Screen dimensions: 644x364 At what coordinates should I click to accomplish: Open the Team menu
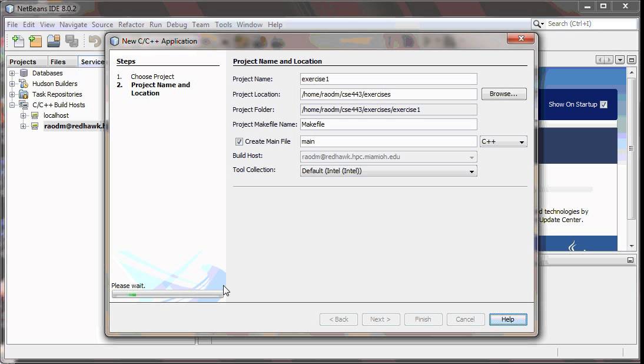point(200,25)
